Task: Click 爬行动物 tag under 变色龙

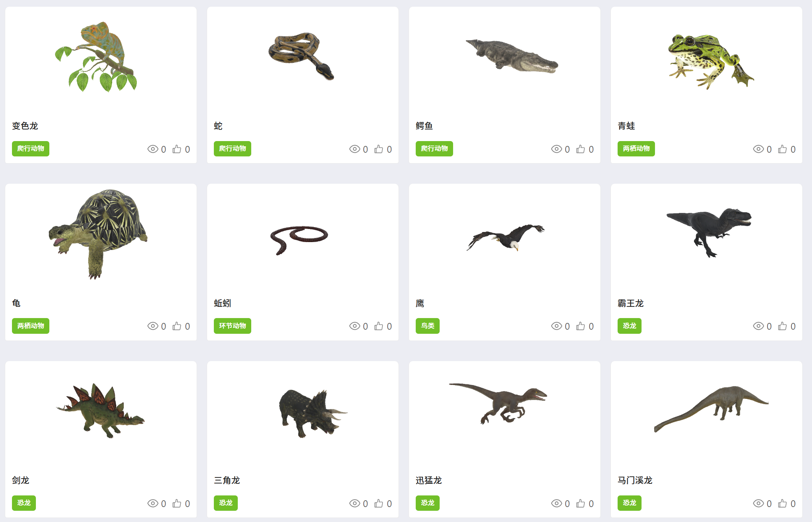Action: (x=31, y=149)
